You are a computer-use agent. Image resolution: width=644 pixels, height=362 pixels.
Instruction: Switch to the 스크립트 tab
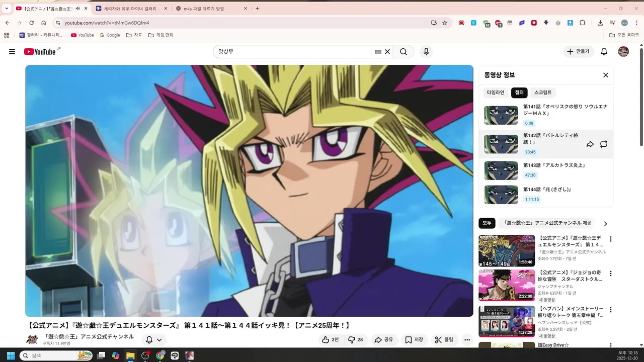(x=543, y=93)
